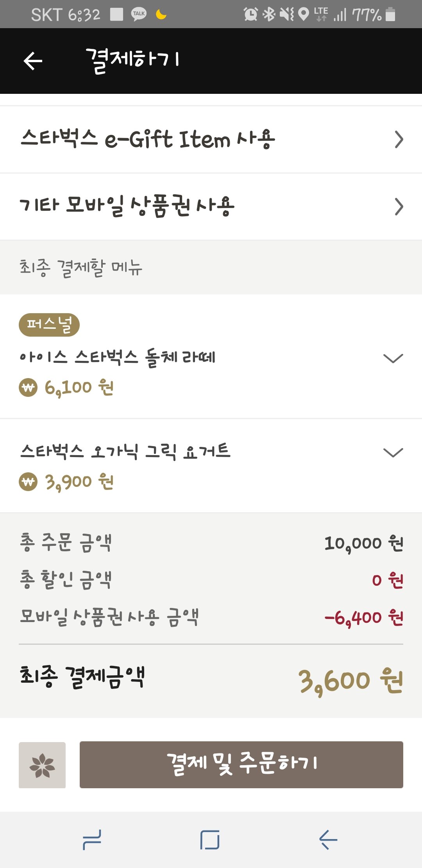Tap the won coin icon beside 6,100 원
The height and width of the screenshot is (868, 422).
(28, 387)
